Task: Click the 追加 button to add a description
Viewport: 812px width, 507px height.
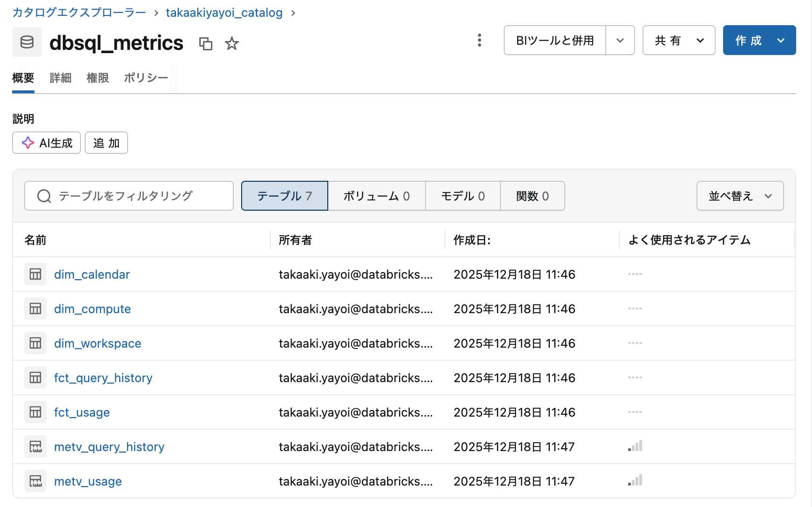Action: (x=106, y=143)
